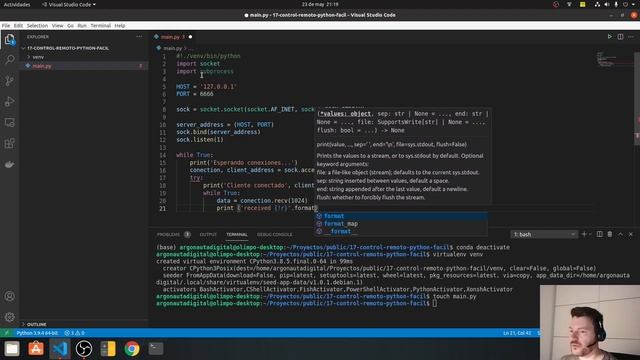Open the View menu
This screenshot has width=640, height=360.
tap(58, 26)
